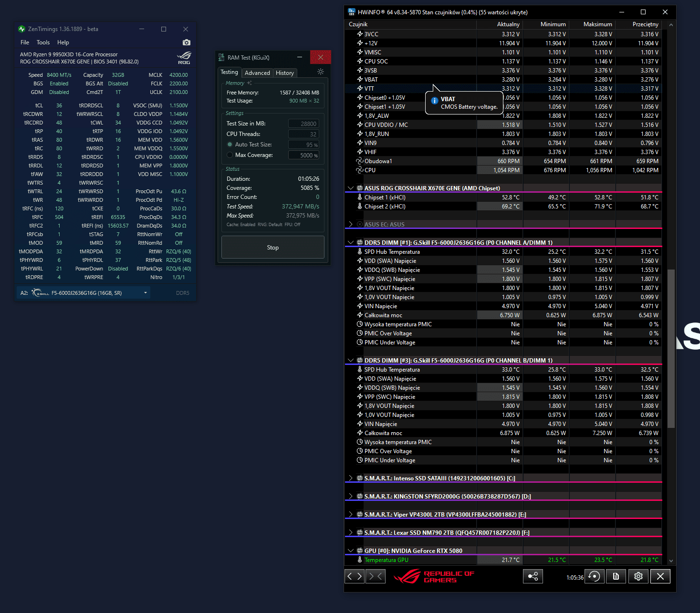Expand the ASUS EC: ASUS group
Viewport: 700px width, 613px height.
coord(351,225)
